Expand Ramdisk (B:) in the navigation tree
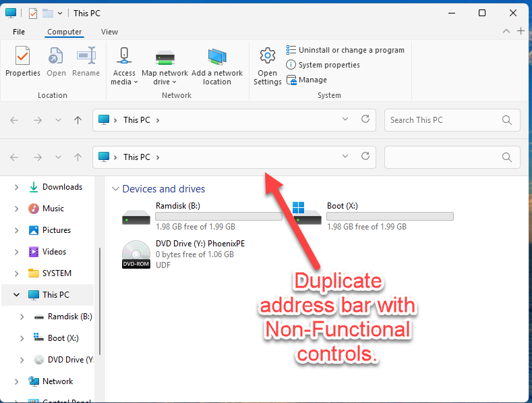 pyautogui.click(x=22, y=317)
